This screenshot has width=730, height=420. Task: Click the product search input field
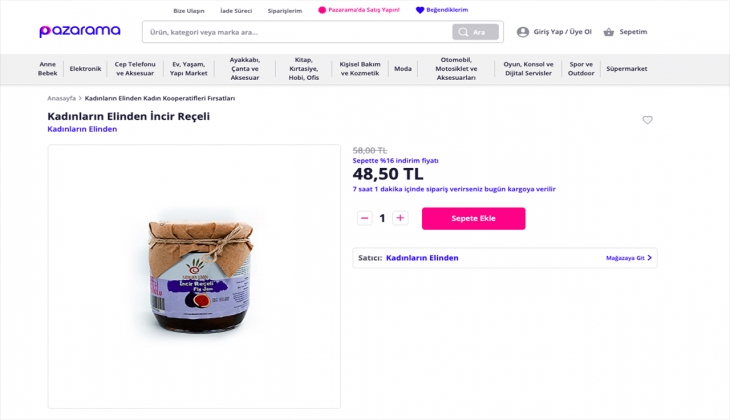coord(295,32)
